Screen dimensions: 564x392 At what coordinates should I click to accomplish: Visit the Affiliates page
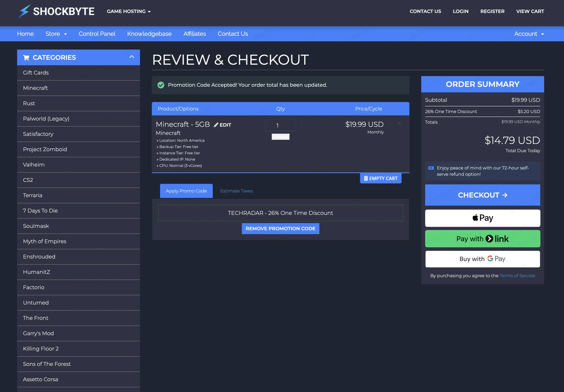(x=194, y=34)
